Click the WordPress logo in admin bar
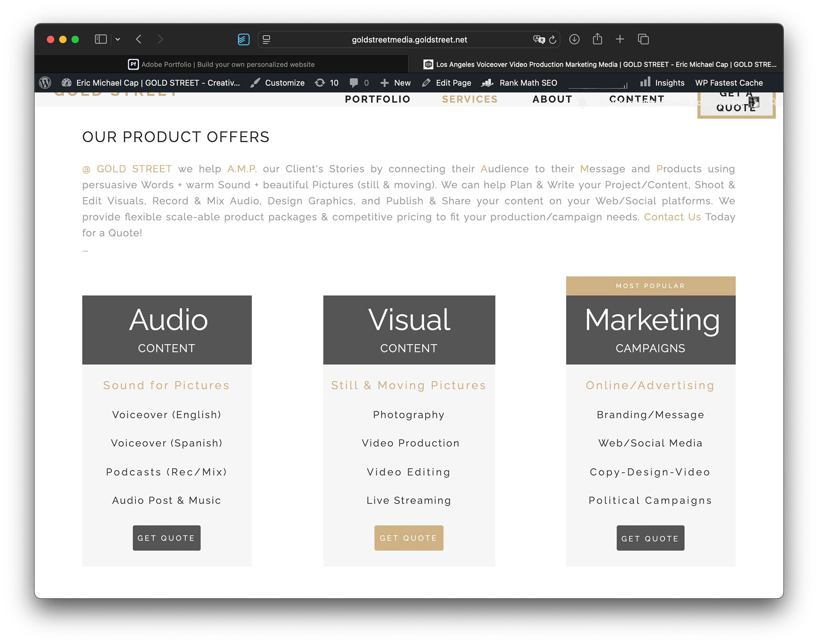The image size is (818, 644). [45, 83]
